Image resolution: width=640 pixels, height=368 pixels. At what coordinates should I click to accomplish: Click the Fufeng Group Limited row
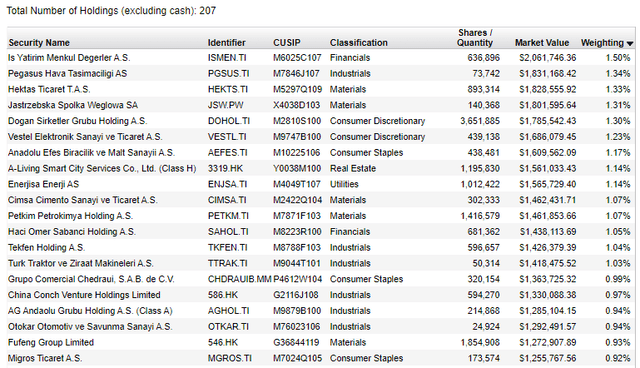click(321, 343)
